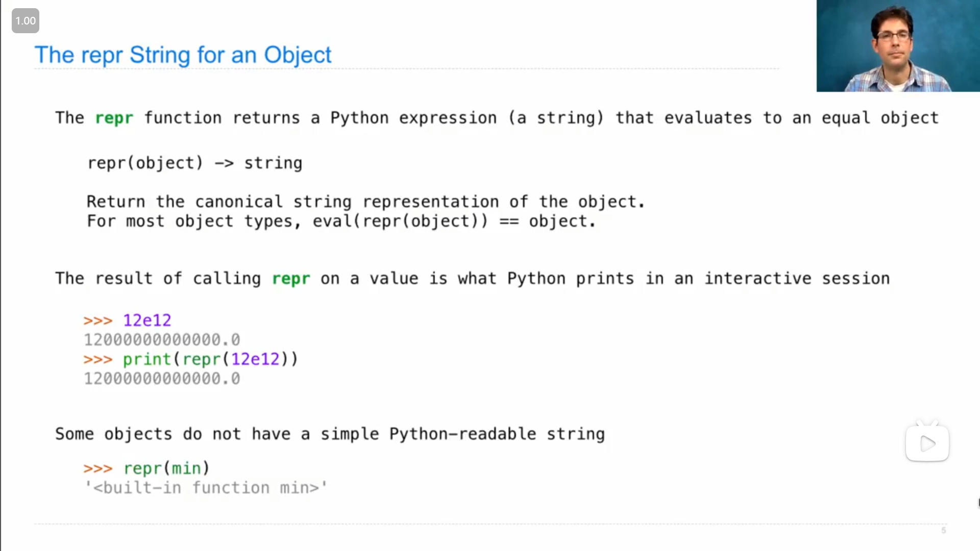Click the slide title 'The repr String for an Object'
980x551 pixels.
tap(183, 55)
